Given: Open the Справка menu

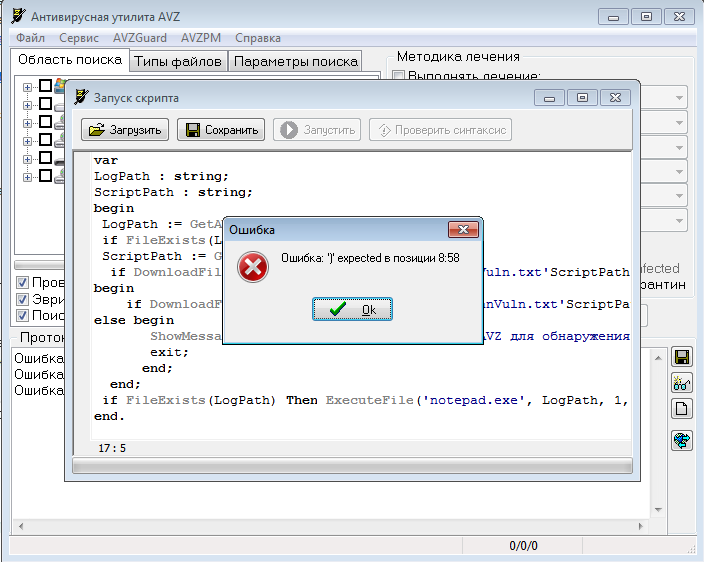Looking at the screenshot, I should [258, 38].
